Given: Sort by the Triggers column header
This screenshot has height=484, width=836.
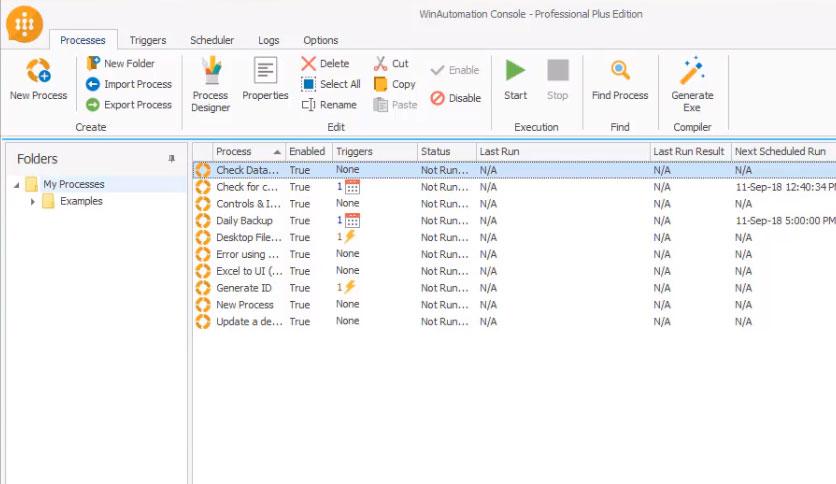Looking at the screenshot, I should [374, 151].
